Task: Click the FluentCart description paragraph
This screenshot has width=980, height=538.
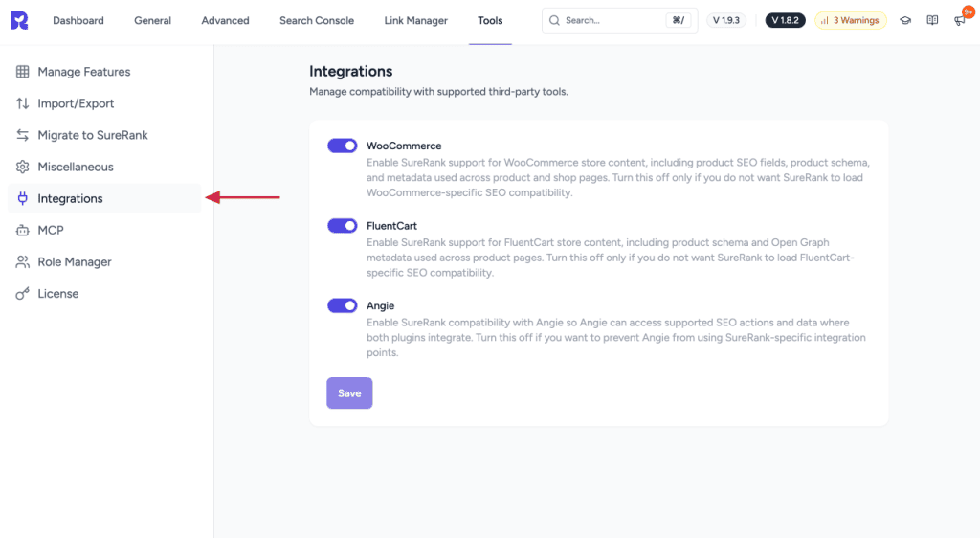Action: coord(610,258)
